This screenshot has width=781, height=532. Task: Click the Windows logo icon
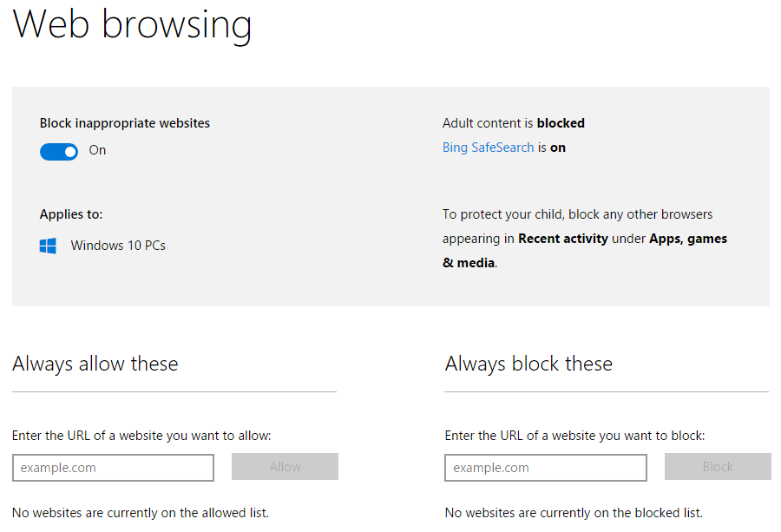(x=48, y=246)
